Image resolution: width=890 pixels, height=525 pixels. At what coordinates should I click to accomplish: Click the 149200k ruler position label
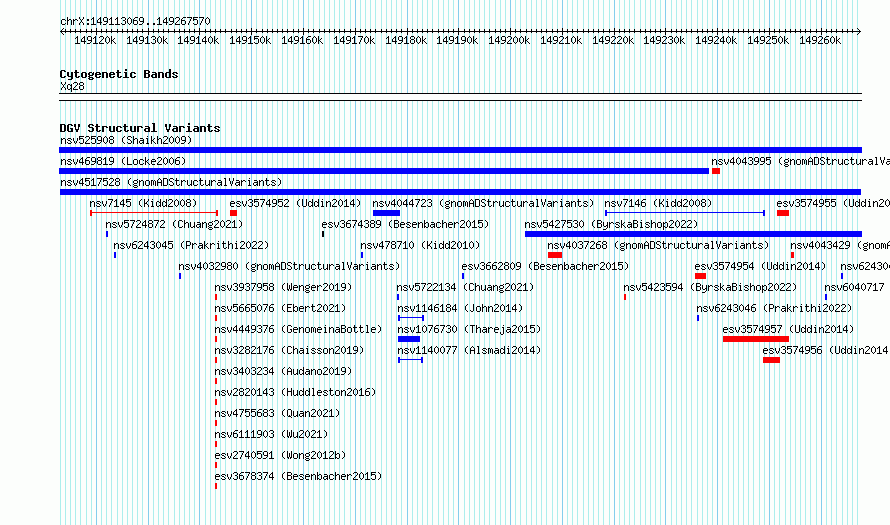click(509, 40)
